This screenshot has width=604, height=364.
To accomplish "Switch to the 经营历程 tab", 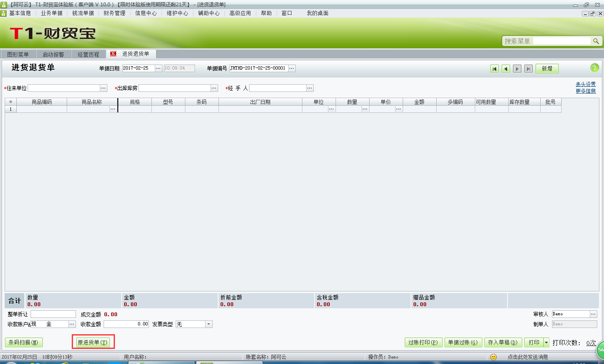I will click(x=89, y=55).
